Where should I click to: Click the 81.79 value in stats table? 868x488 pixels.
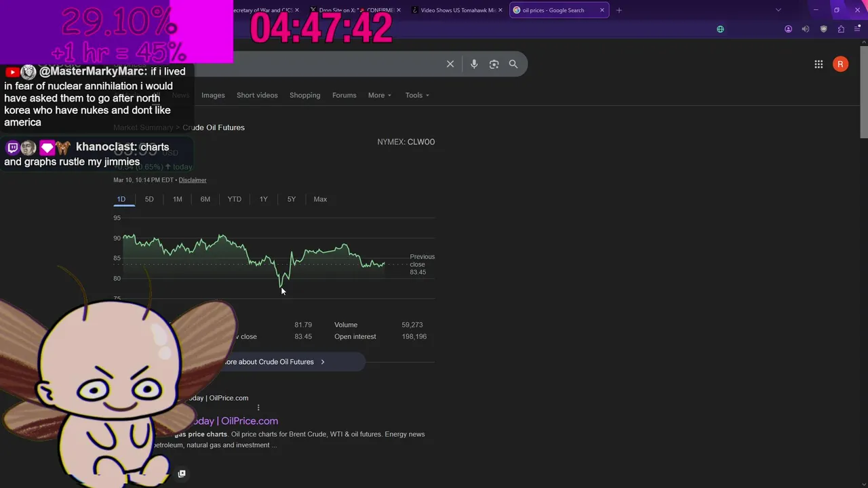click(x=303, y=325)
